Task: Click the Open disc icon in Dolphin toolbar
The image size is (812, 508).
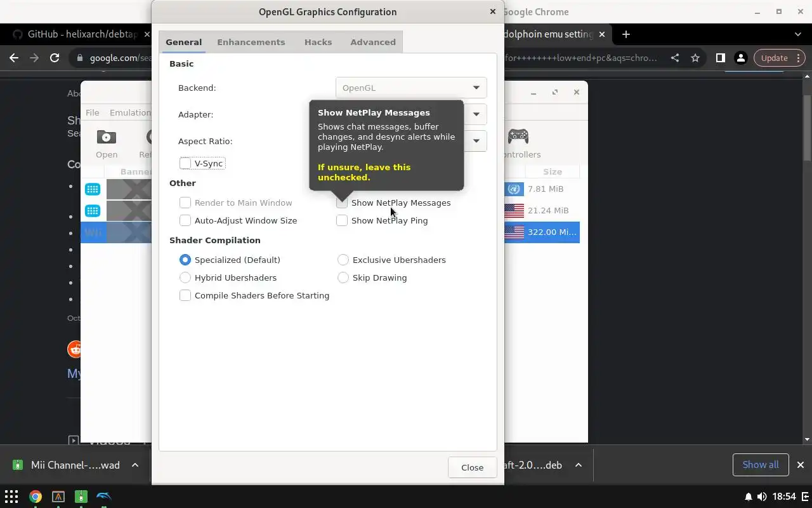Action: [107, 137]
